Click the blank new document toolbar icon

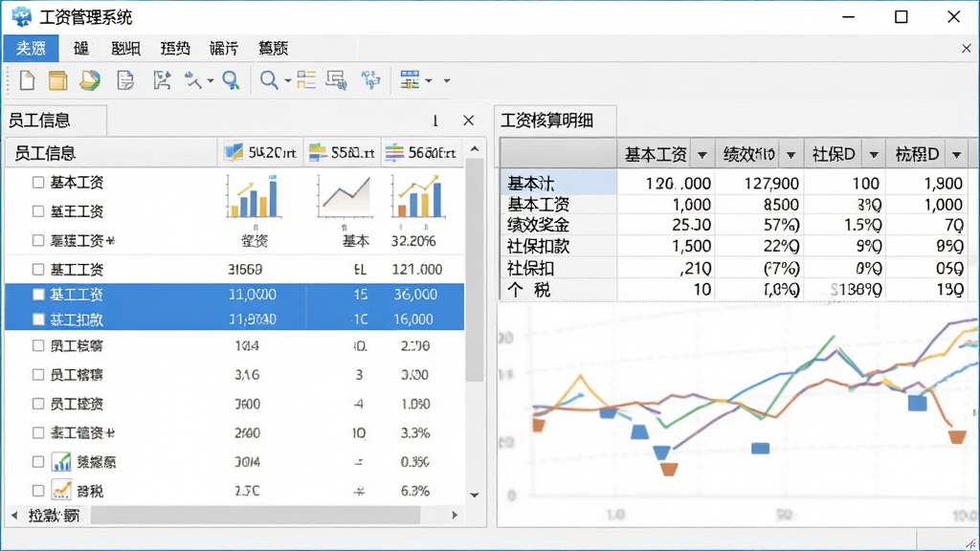point(27,80)
